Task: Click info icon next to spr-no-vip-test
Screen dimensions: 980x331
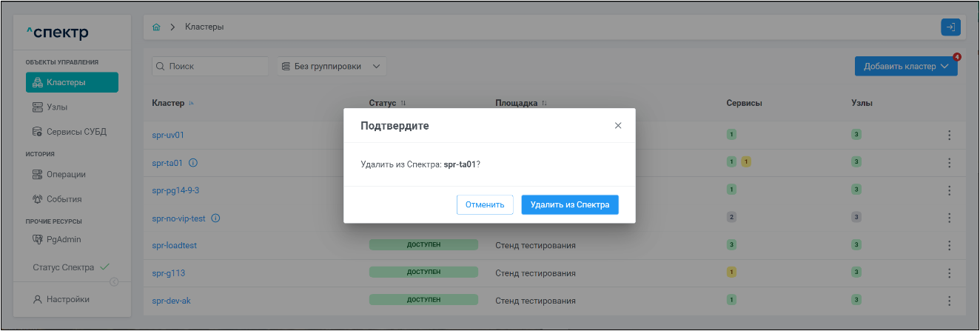Action: (x=216, y=218)
